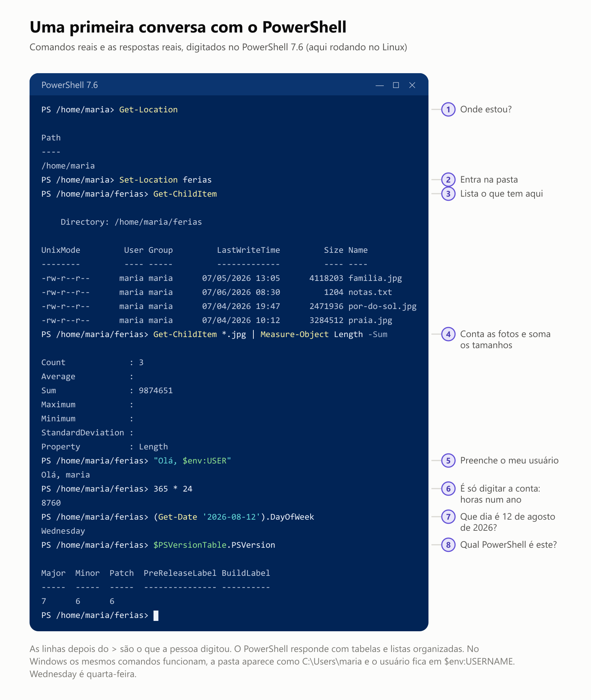This screenshot has height=700, width=591.
Task: Minimize the PowerShell 7.6 window
Action: coord(380,85)
